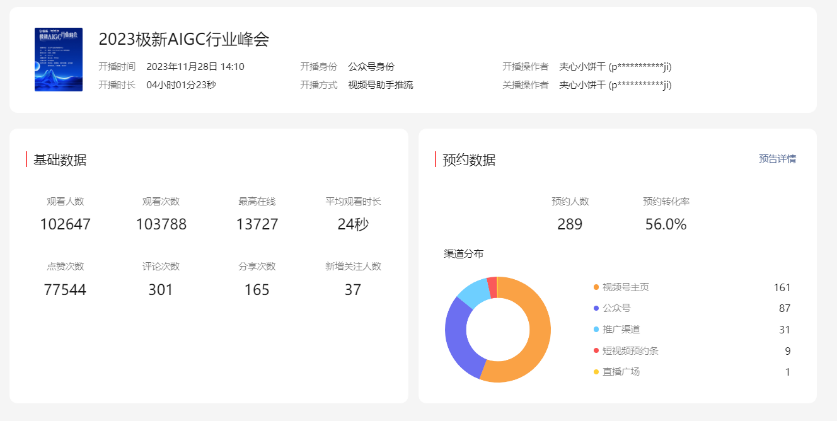Click the 观看人数 value 102647

tap(65, 224)
